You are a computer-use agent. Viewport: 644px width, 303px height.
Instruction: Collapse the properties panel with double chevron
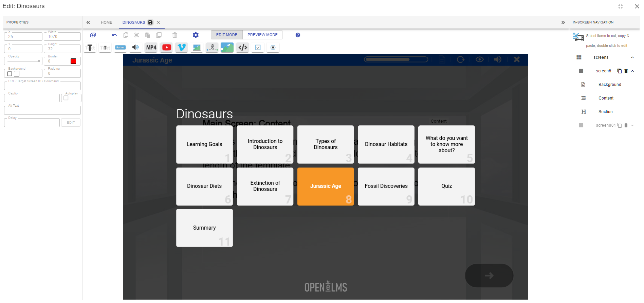pos(88,22)
